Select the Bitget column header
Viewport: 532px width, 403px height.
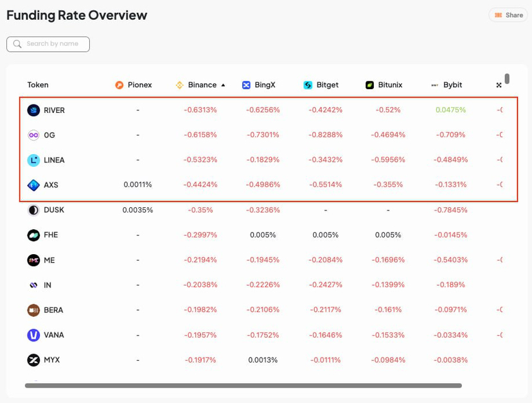[321, 85]
